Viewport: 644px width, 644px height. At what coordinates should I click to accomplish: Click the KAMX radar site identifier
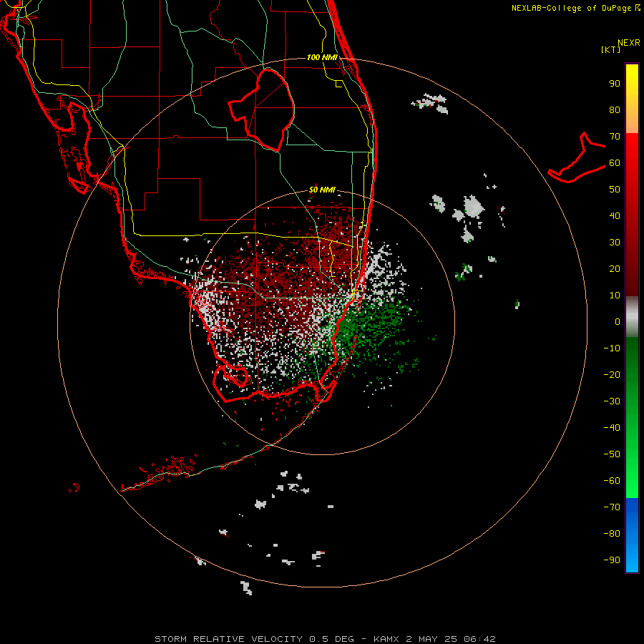coord(386,639)
